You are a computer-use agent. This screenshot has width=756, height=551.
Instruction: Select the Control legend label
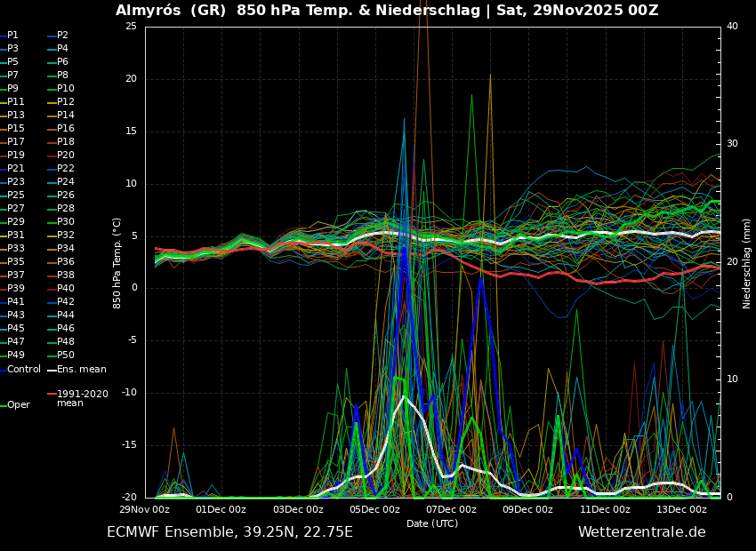coord(24,370)
